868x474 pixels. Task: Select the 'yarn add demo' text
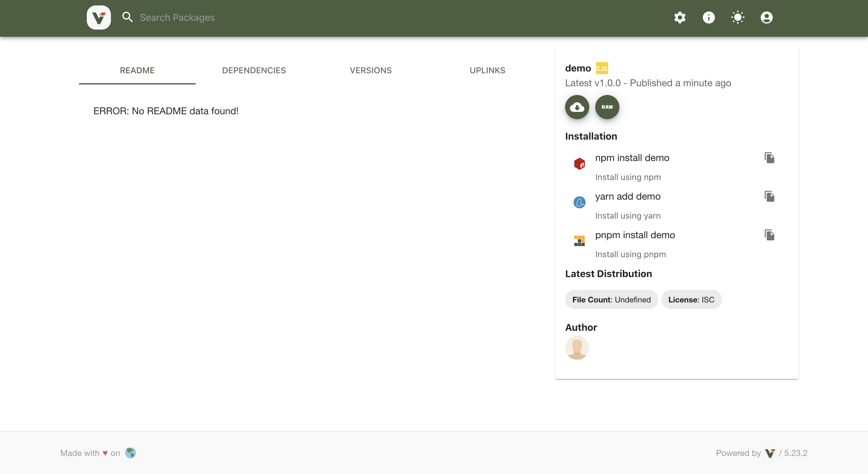click(627, 196)
